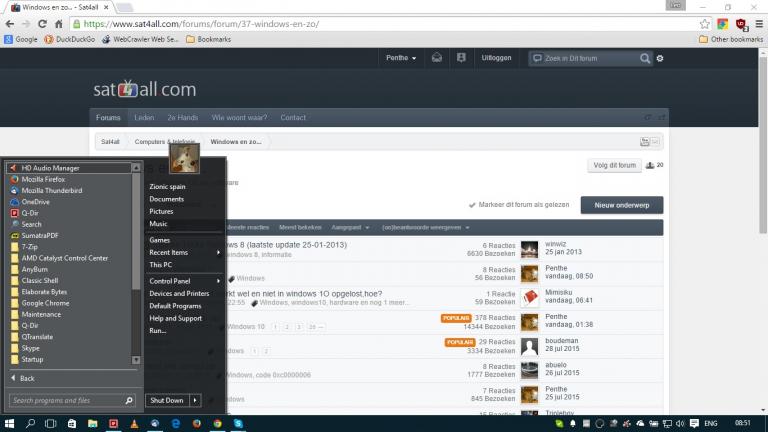Sort topics by Meest bekeken
Viewport: 768px width, 432px height.
point(300,227)
